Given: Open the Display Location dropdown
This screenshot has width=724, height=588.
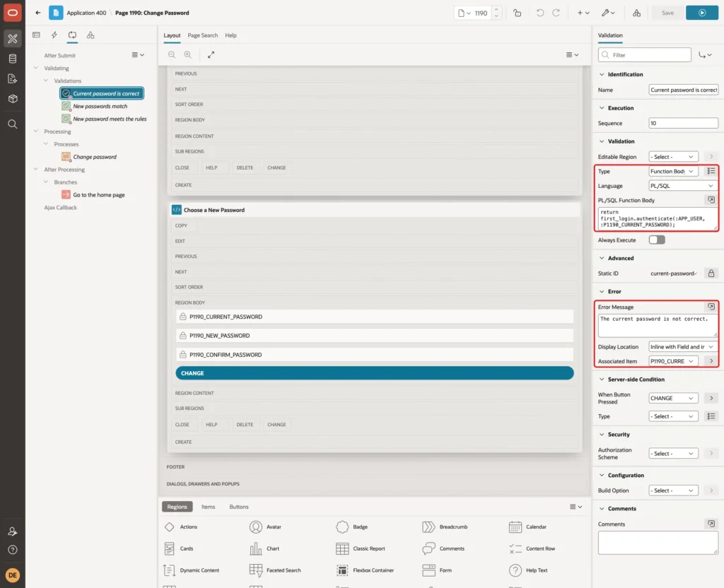Looking at the screenshot, I should coord(684,346).
